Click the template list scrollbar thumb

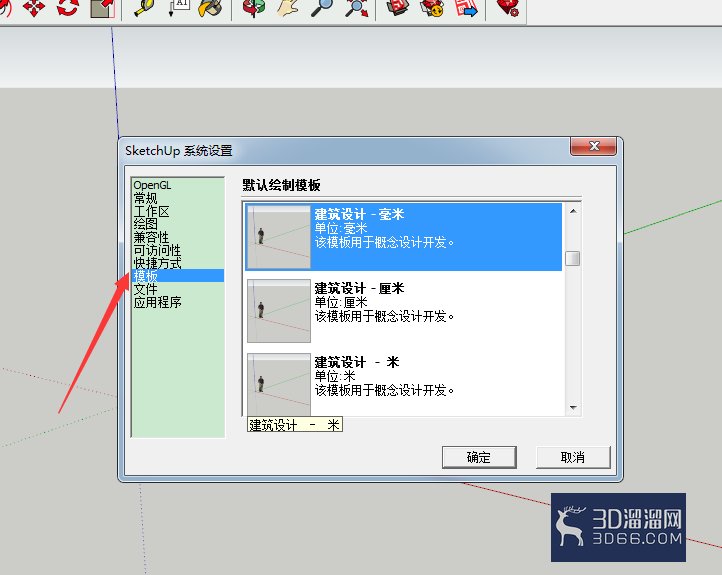(x=573, y=258)
